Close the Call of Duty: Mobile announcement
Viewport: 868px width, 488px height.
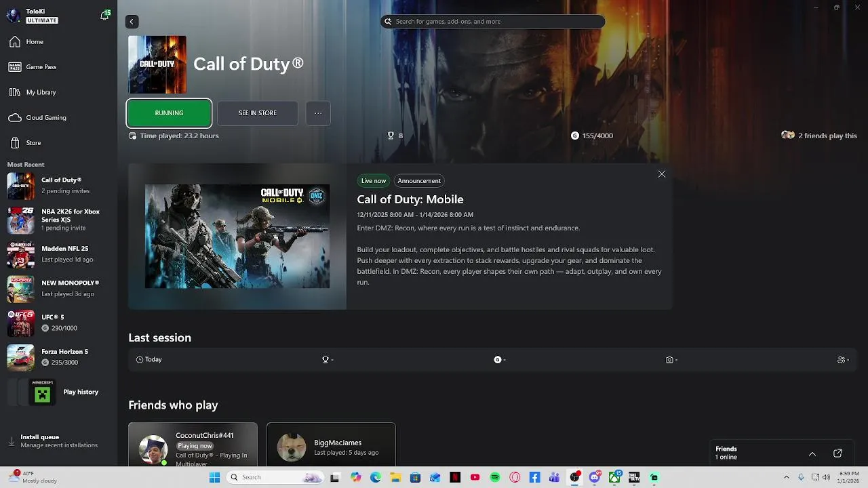point(662,174)
